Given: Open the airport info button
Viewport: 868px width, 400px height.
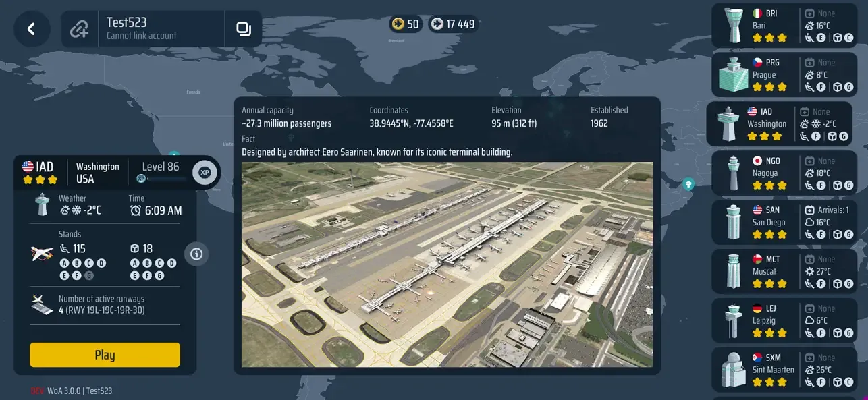Looking at the screenshot, I should click(196, 254).
